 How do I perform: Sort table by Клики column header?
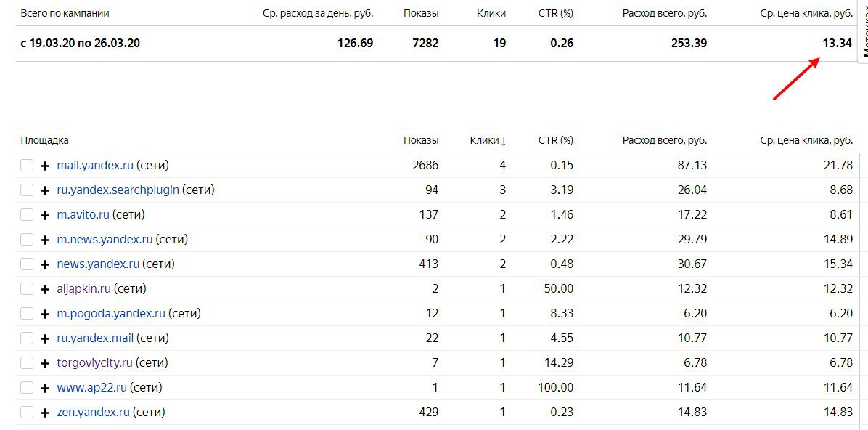click(484, 140)
